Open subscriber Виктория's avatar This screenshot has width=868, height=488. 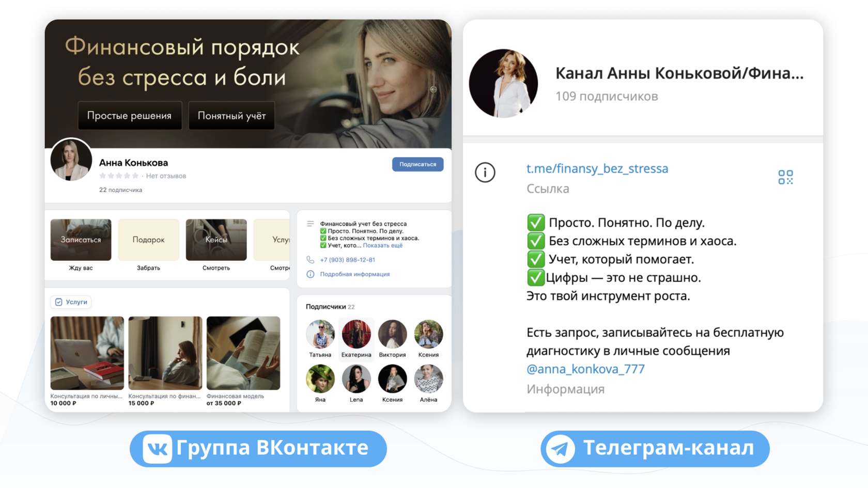[x=393, y=334]
